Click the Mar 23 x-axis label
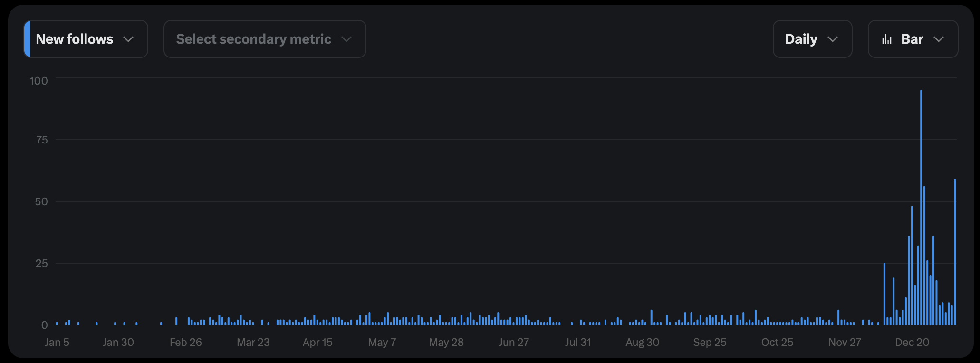 [x=253, y=342]
